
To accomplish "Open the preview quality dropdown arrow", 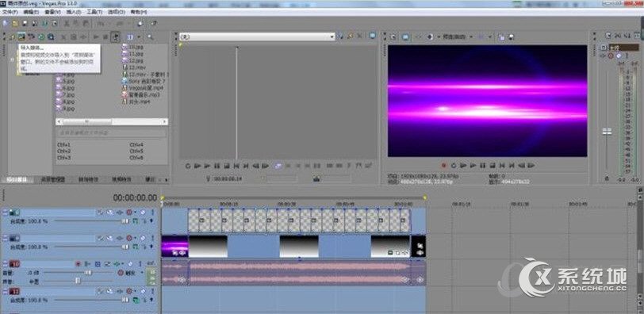I will click(470, 37).
